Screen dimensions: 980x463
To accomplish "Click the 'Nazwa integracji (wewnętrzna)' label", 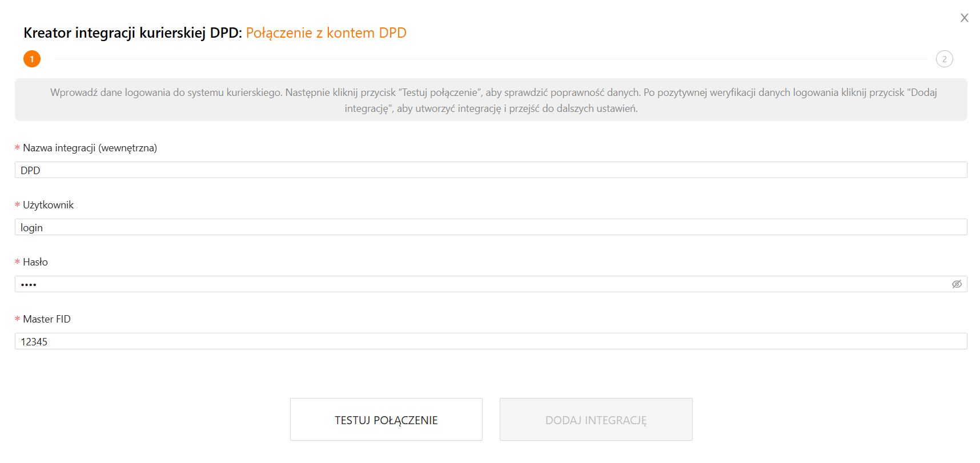I will click(90, 148).
